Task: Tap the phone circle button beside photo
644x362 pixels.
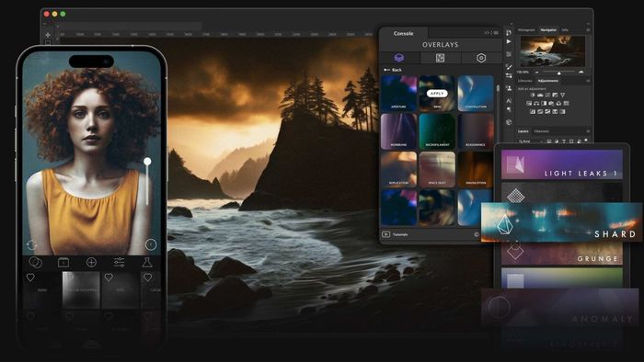Action: tap(151, 244)
